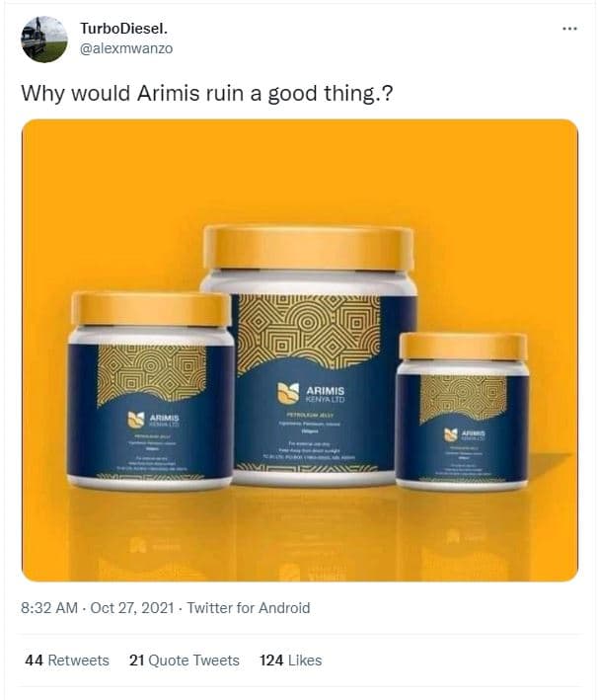Viewport: 598px width, 700px height.
Task: Click the patterned label on center jar
Action: click(309, 334)
